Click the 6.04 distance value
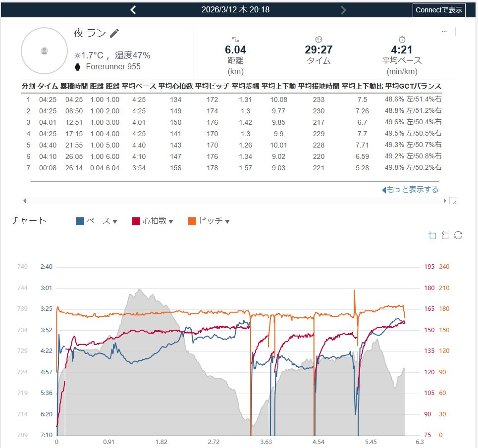Viewport: 478px width, 448px height. click(235, 50)
